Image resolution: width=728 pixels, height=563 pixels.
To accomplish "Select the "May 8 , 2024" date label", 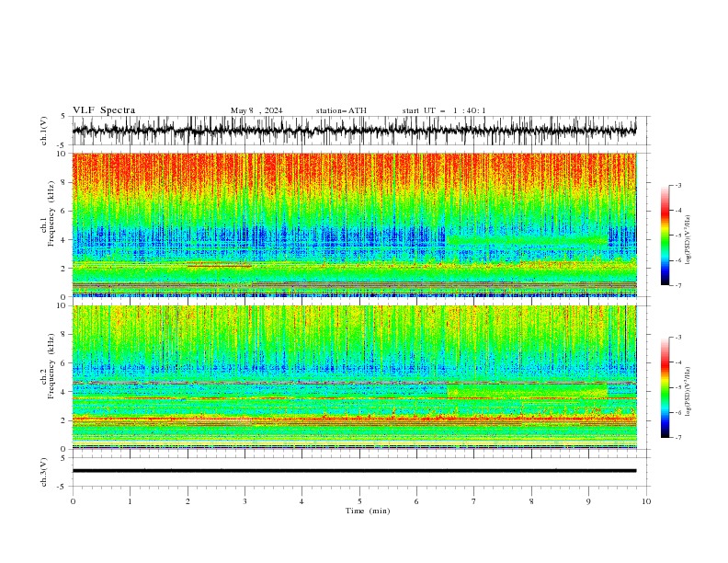I will (256, 110).
